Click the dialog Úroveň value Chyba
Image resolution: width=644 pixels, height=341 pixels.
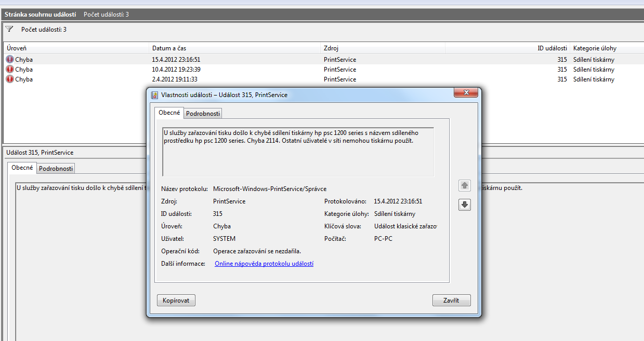tap(222, 226)
